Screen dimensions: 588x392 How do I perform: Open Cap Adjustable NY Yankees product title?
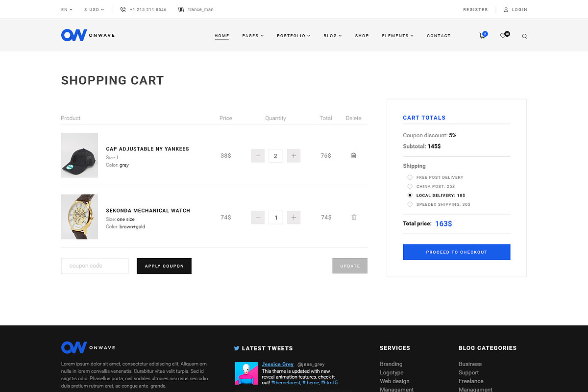[x=147, y=149]
